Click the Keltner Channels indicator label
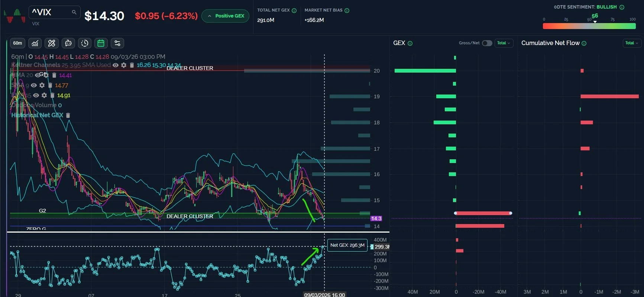 click(36, 65)
